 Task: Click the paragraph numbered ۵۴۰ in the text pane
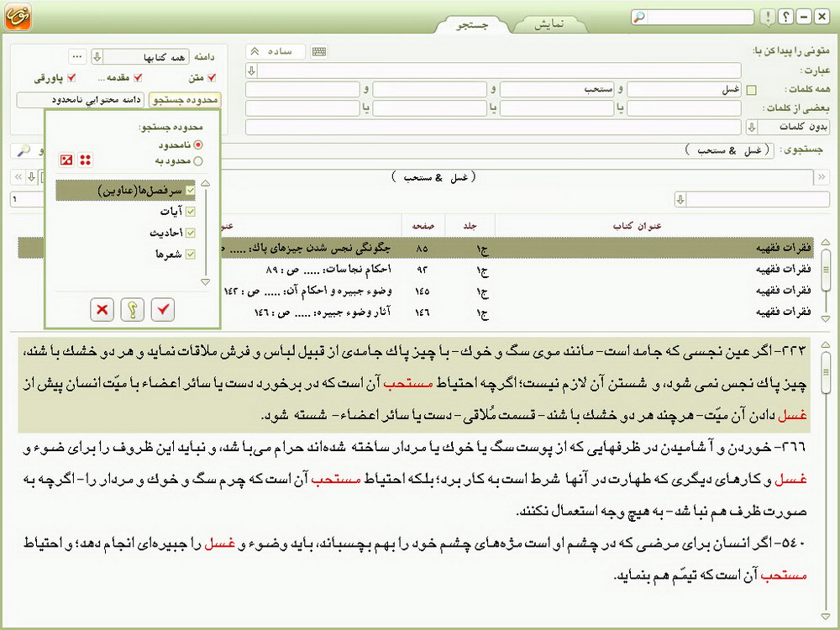coord(414,559)
